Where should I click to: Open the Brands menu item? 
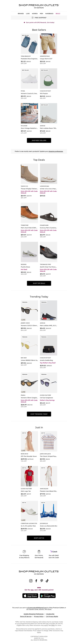(21, 13)
